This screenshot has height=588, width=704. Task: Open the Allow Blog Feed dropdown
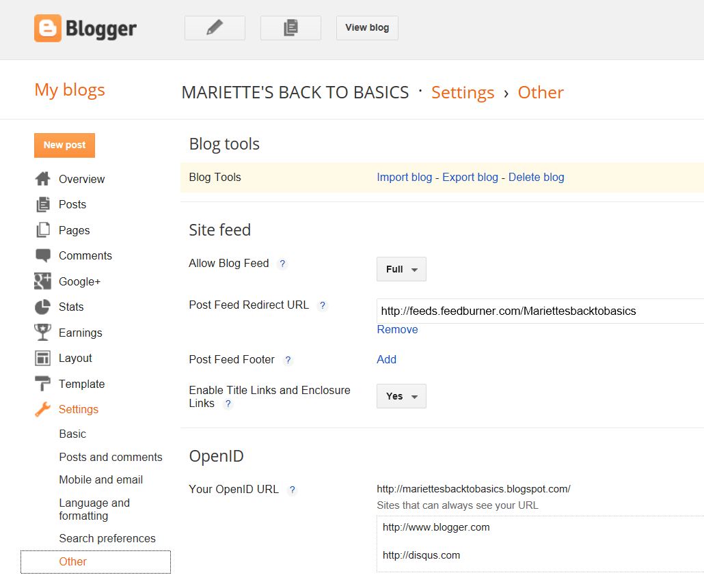pos(401,269)
